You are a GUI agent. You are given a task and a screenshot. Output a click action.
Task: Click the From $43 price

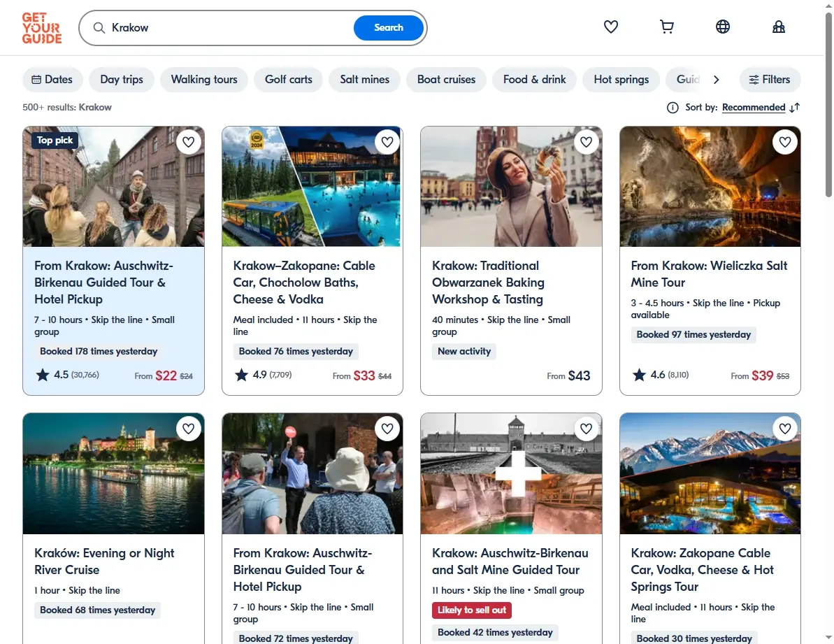click(x=568, y=376)
